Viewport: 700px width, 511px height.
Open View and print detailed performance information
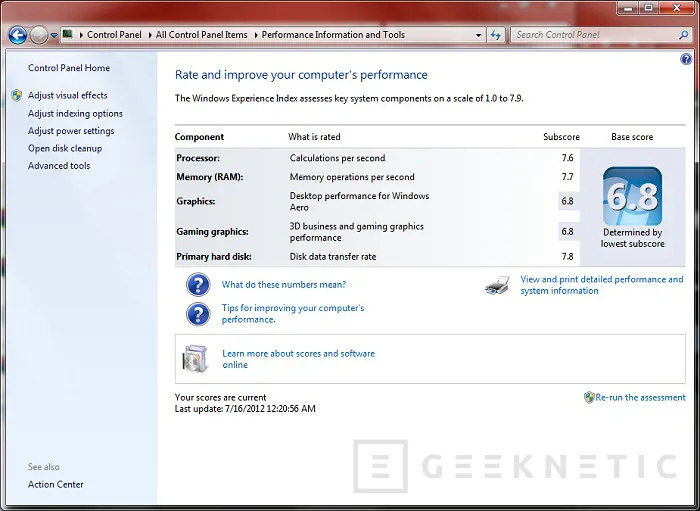(x=601, y=285)
